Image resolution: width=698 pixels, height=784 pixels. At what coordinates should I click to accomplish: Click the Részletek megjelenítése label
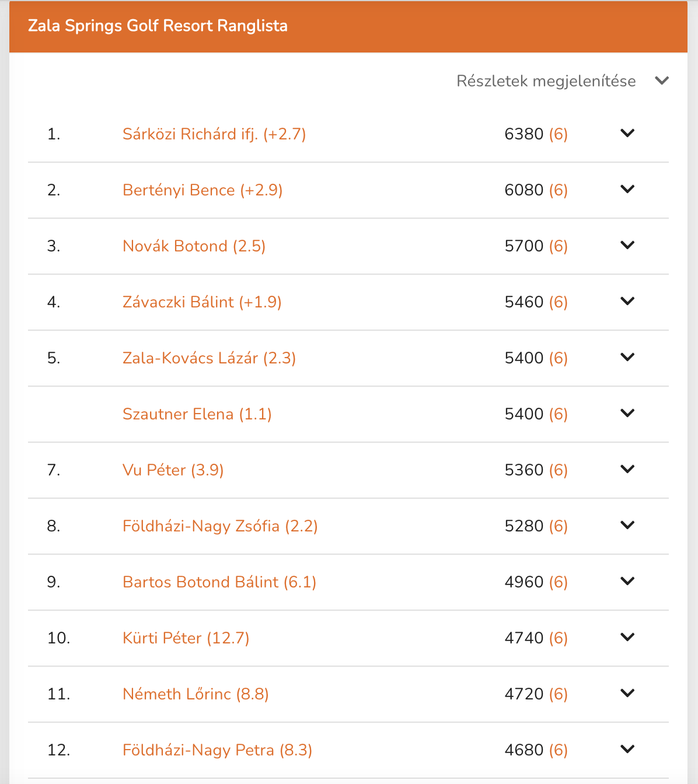pyautogui.click(x=546, y=81)
